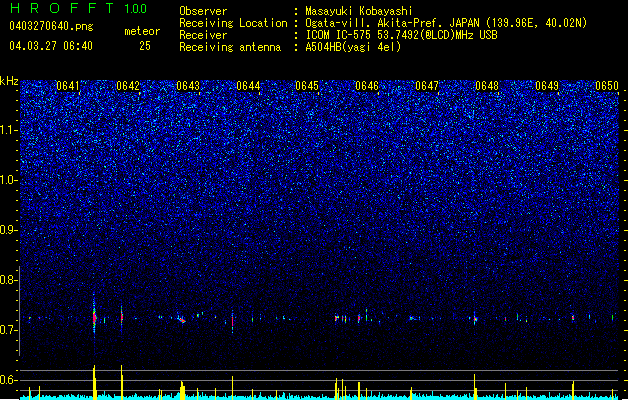Click the 0644 time marker
Viewport: 629px width, 400px height.
coord(248,86)
